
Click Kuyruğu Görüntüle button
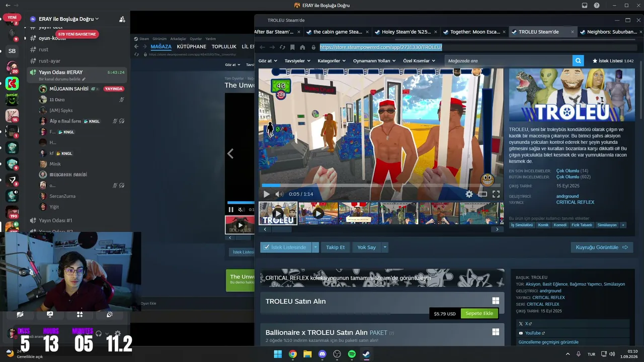pyautogui.click(x=602, y=247)
